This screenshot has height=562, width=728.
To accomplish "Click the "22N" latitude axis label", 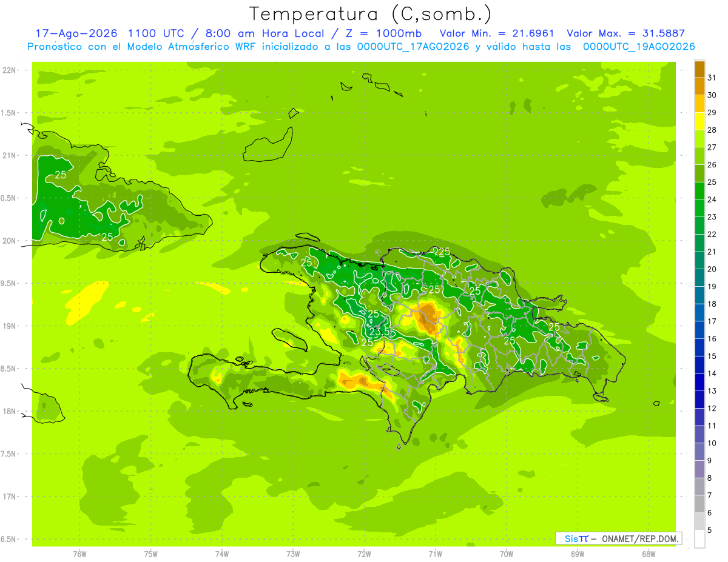I will point(9,70).
